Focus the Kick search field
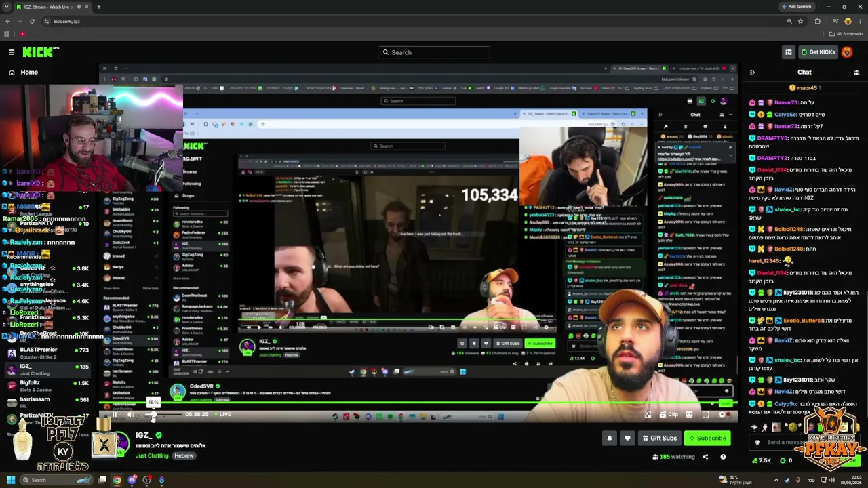The height and width of the screenshot is (488, 868). (x=434, y=52)
